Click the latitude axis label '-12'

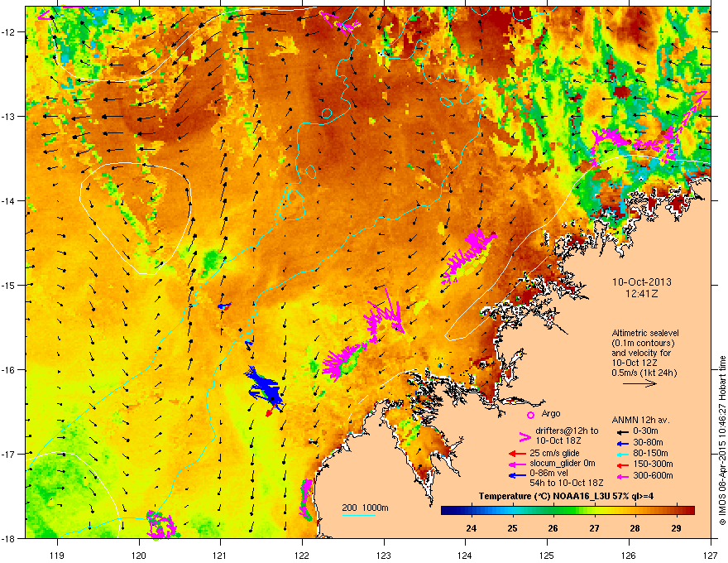tap(8, 32)
